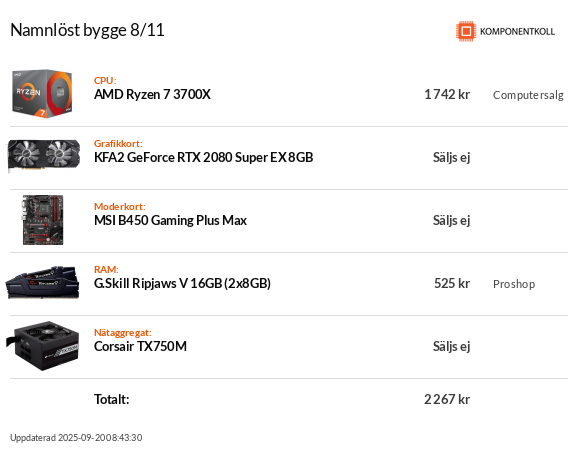Click the Corsair TX750M product name
577x451 pixels.
click(x=140, y=346)
